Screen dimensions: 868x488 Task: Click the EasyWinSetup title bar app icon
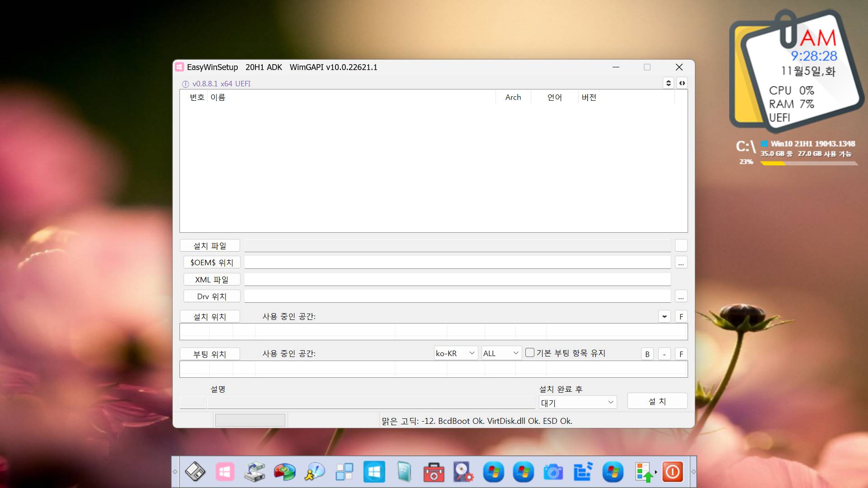(x=179, y=67)
